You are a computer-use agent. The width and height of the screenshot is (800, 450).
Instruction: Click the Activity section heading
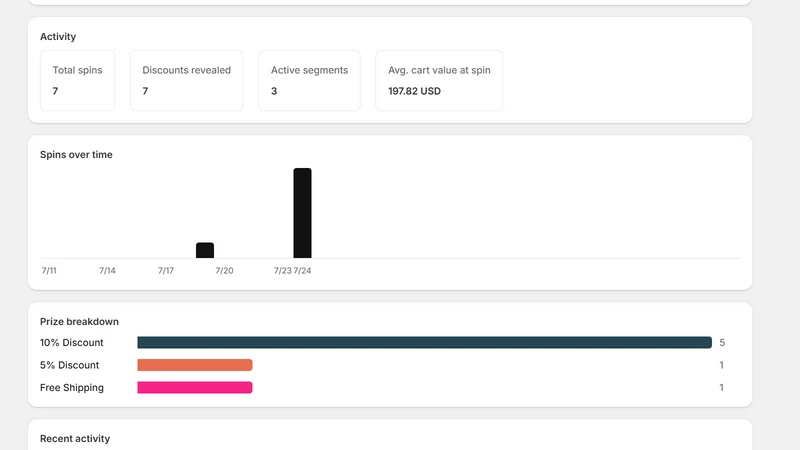[58, 37]
